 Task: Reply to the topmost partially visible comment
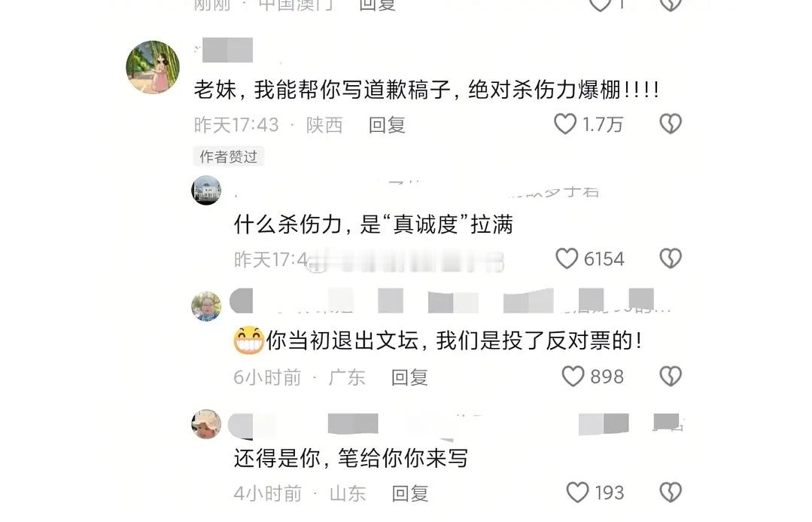[378, 5]
